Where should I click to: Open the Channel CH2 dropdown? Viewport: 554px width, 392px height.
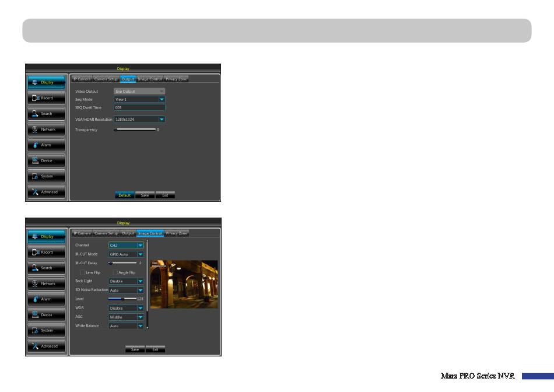tap(140, 246)
